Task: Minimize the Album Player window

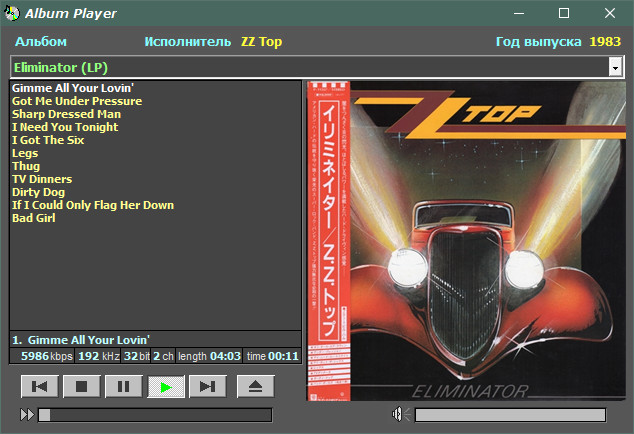Action: (x=519, y=13)
